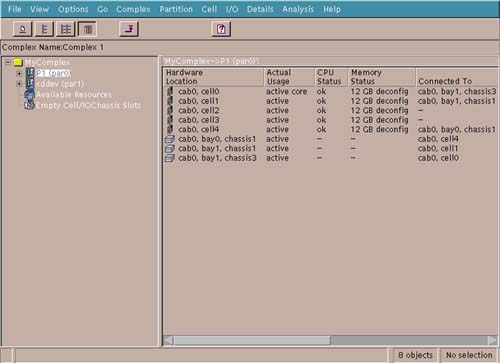Open help with the question mark icon
The width and height of the screenshot is (500, 363).
point(221,29)
